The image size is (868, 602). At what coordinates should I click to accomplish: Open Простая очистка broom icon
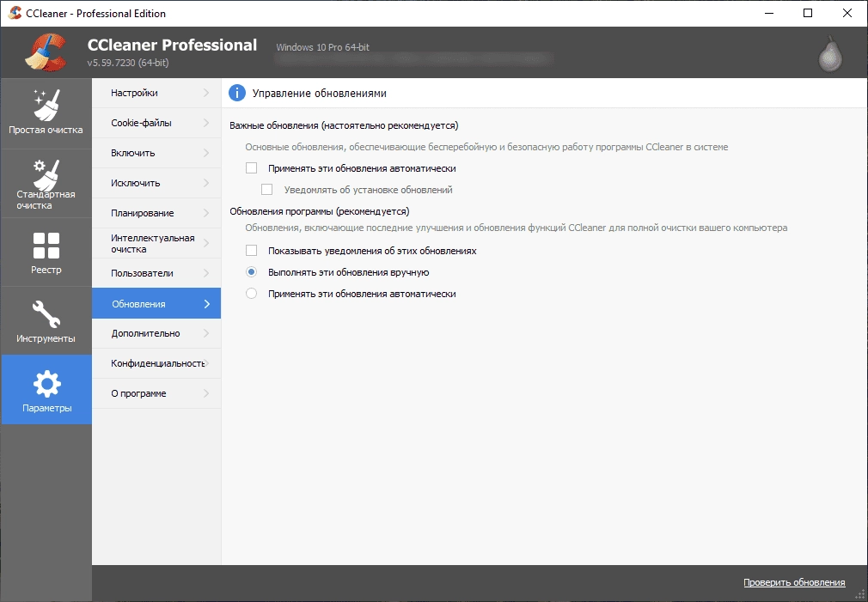pyautogui.click(x=46, y=105)
